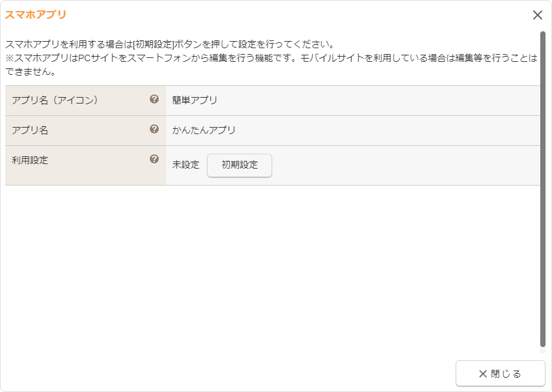This screenshot has width=552, height=392.
Task: Close dialog with the top-right X icon
Action: (x=537, y=15)
